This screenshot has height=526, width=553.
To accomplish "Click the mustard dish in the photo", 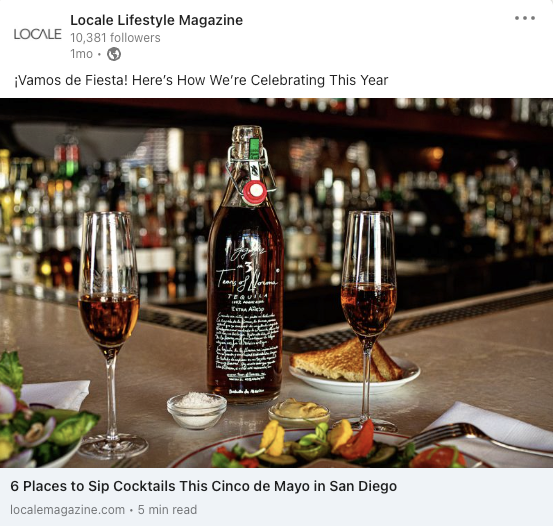I will pos(299,412).
